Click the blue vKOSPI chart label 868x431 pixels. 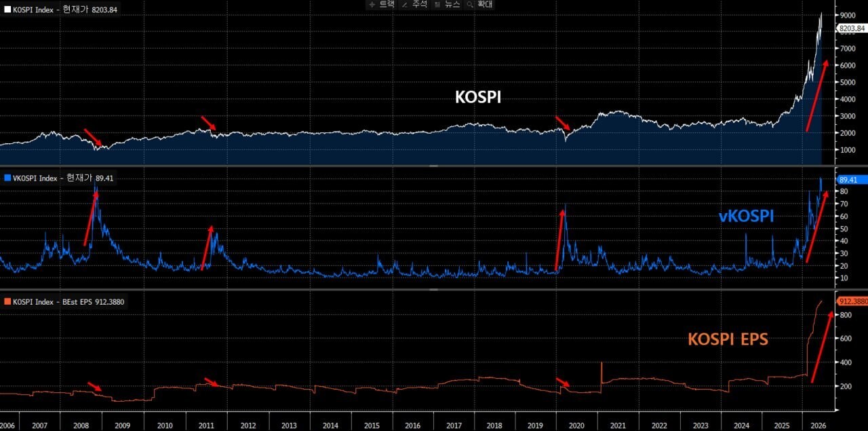click(746, 217)
